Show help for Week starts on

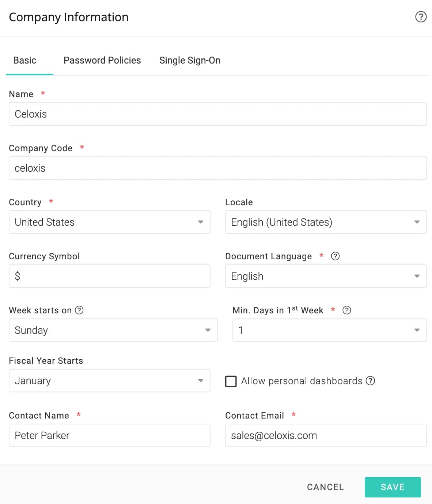pyautogui.click(x=79, y=310)
